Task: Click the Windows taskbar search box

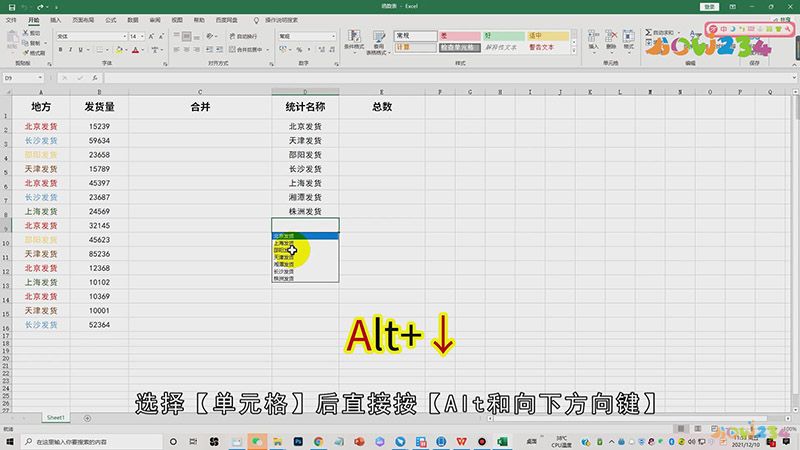Action: 92,441
